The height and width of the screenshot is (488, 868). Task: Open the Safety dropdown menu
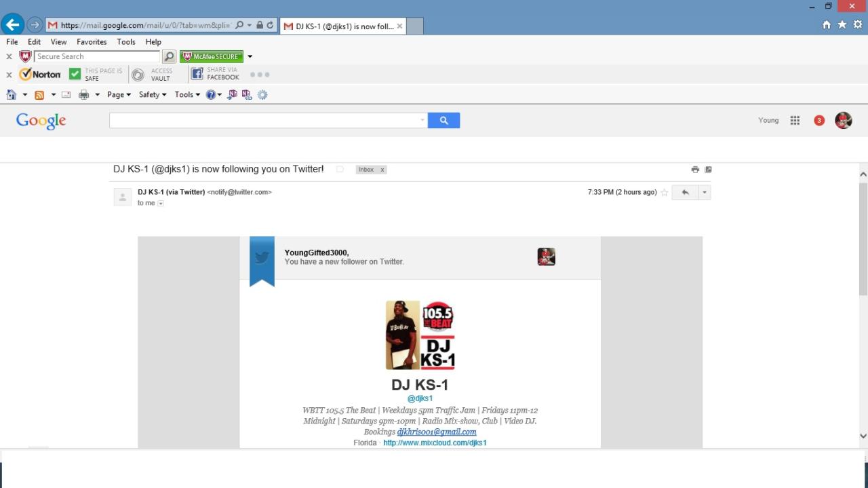(x=153, y=95)
